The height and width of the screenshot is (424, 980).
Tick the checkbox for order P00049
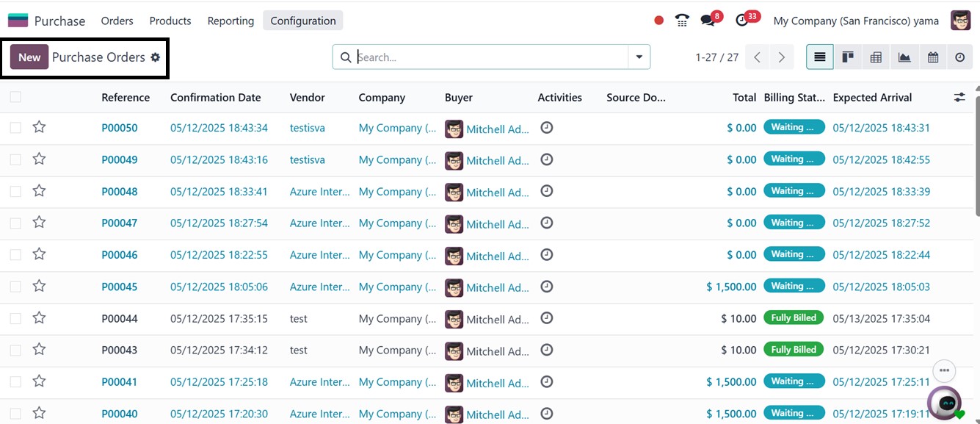(x=15, y=159)
